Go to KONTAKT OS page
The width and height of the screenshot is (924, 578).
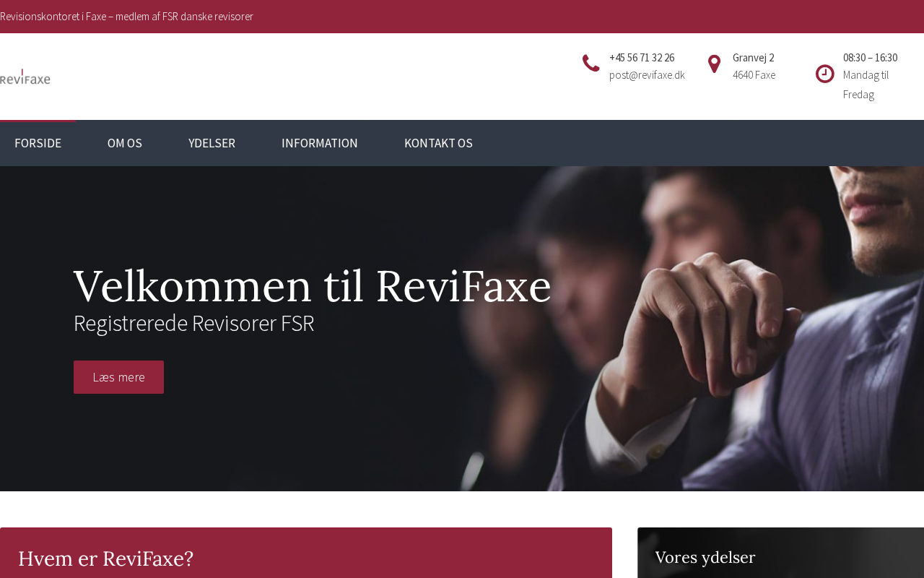click(438, 143)
